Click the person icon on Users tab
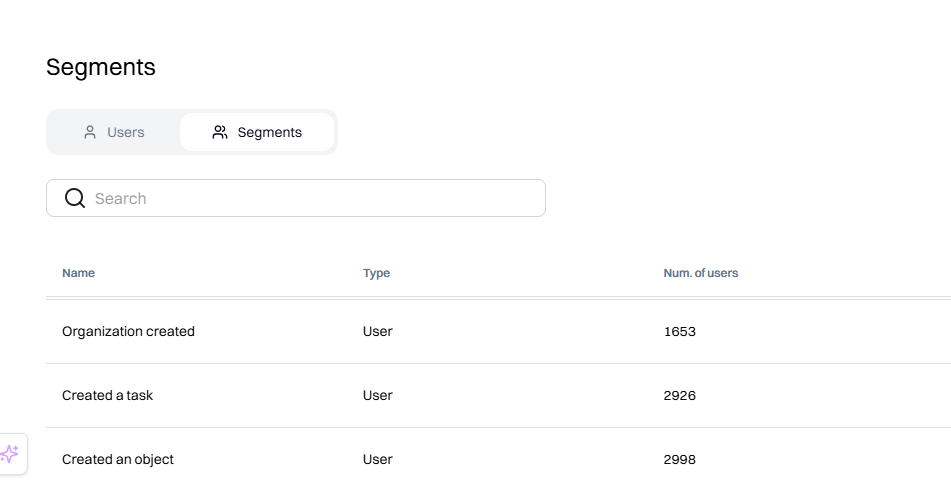Screen dimensions: 951x491 [x=90, y=132]
